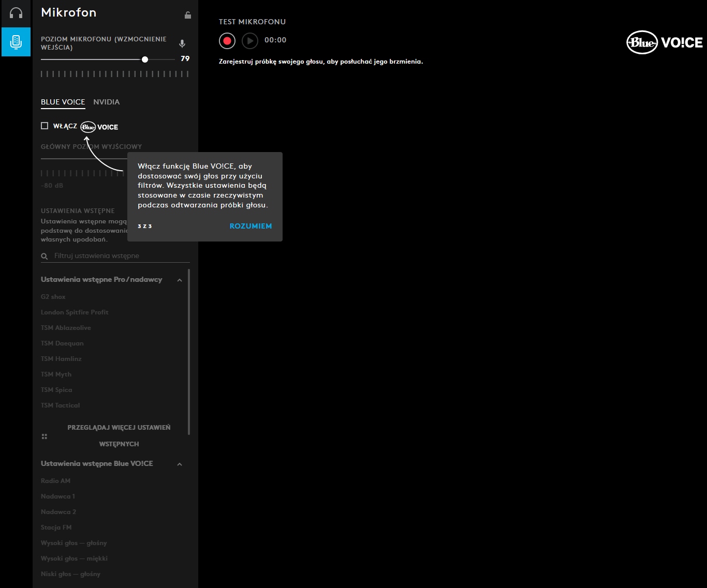
Task: Open PRZEGLĄDAJ WIĘCEJ USTAWIEŃ WSTĘPNYCH
Action: pyautogui.click(x=119, y=435)
